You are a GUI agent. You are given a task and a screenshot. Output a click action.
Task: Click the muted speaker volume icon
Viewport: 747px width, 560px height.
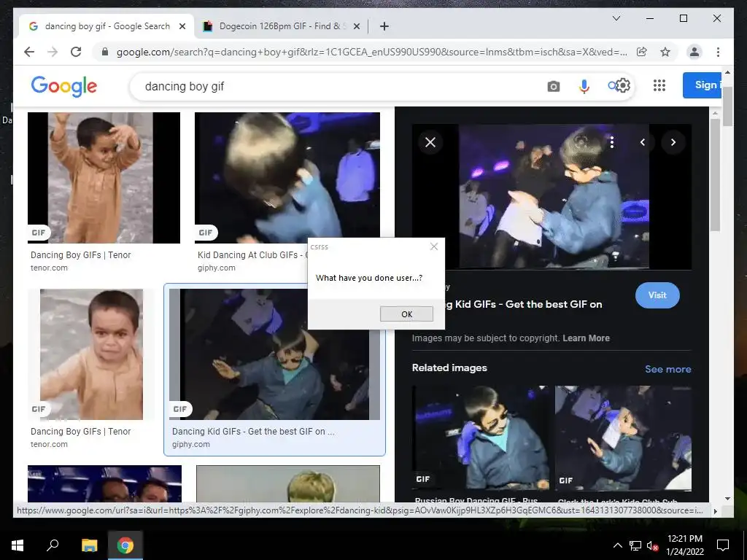point(652,545)
